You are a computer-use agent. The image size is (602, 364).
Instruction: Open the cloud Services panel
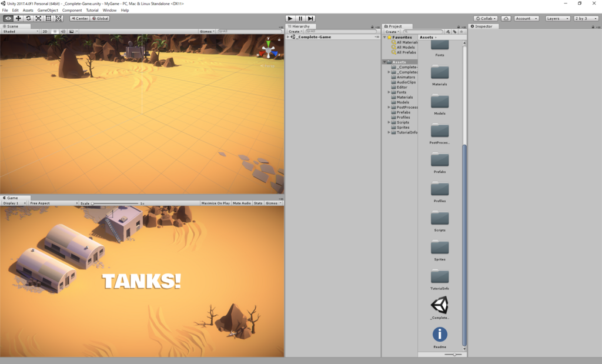tap(506, 18)
